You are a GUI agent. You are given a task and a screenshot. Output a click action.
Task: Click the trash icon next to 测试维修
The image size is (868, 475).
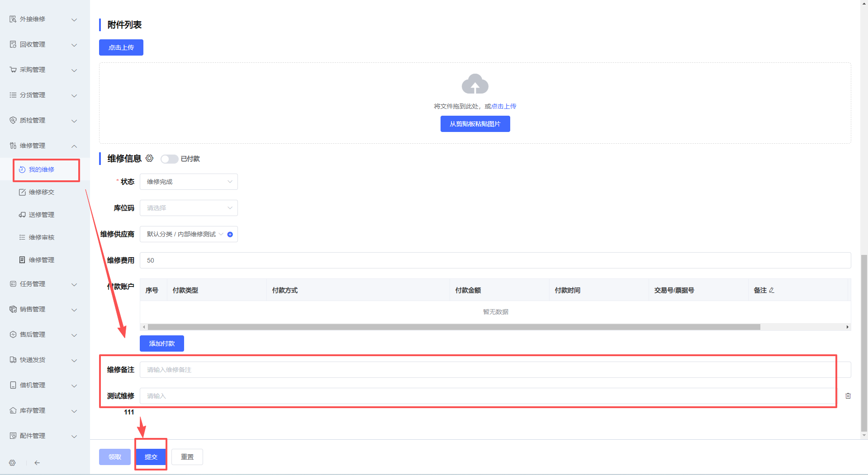[x=848, y=396]
